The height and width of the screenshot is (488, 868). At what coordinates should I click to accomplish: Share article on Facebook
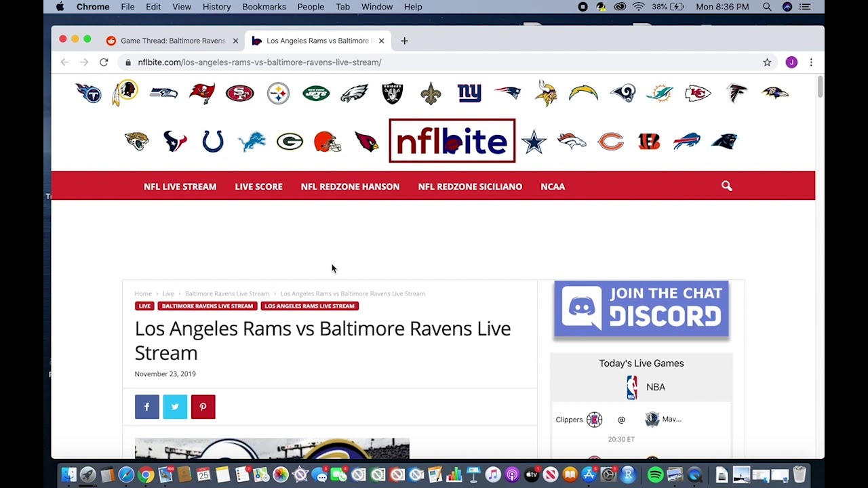point(147,407)
